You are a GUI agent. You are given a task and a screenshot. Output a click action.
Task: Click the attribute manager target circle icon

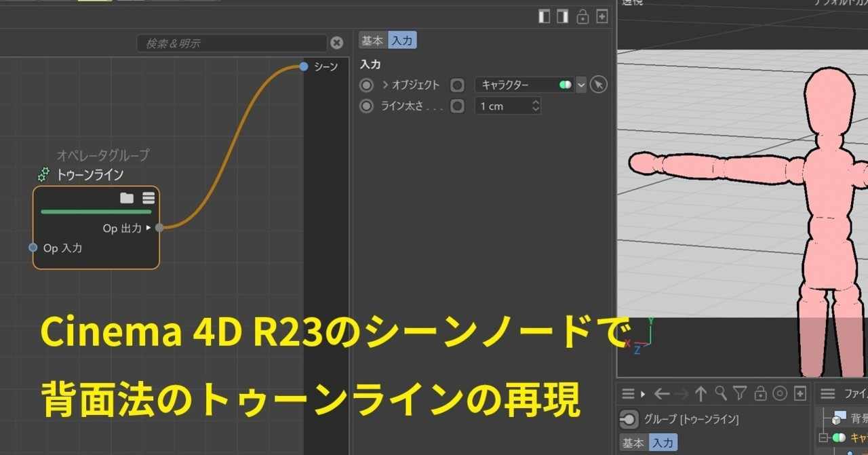point(780,393)
